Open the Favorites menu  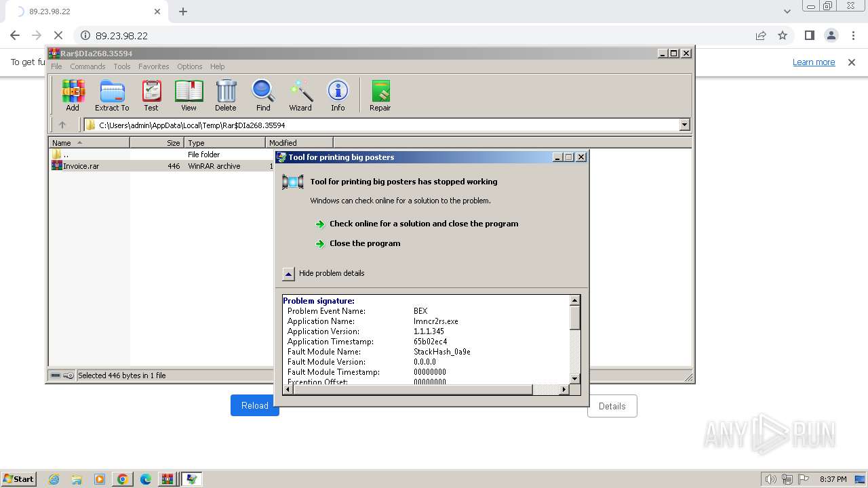coord(154,66)
